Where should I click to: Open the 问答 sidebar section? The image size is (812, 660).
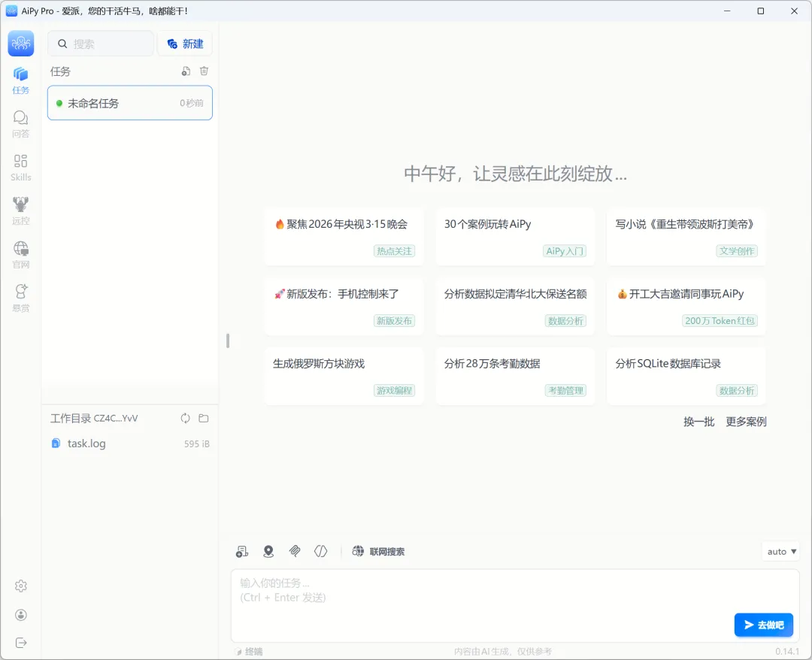(x=21, y=124)
